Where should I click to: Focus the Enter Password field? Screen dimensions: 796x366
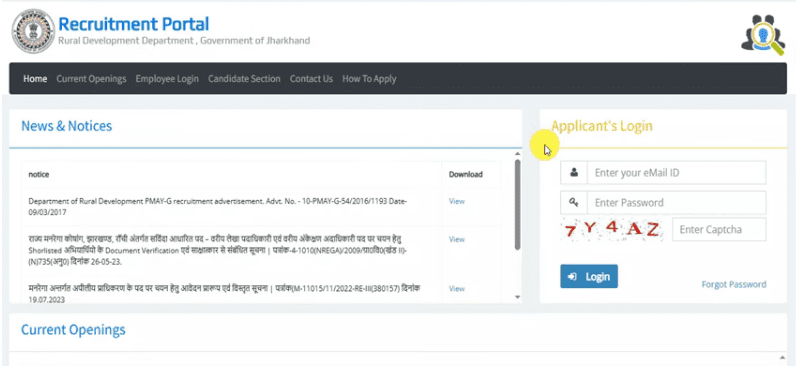click(676, 203)
